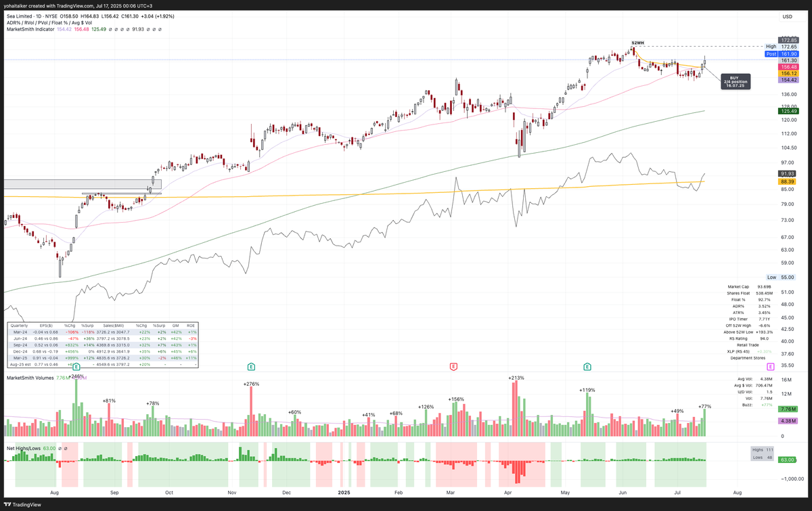This screenshot has width=812, height=511.
Task: Click the green 125.49 price axis tag
Action: coord(788,111)
